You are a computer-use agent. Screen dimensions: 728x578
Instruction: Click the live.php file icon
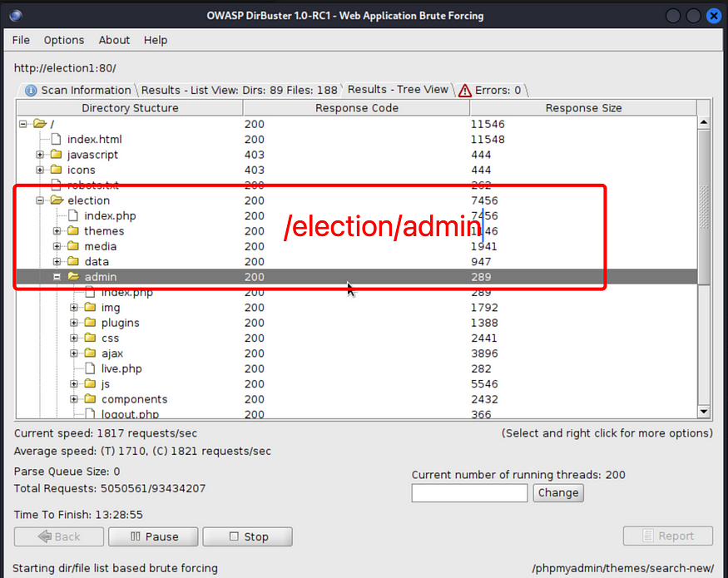(x=90, y=368)
